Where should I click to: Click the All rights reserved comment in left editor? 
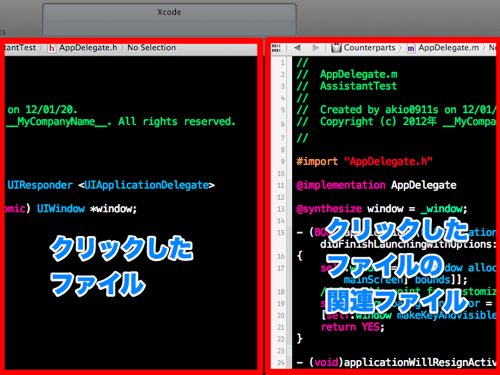pyautogui.click(x=177, y=122)
